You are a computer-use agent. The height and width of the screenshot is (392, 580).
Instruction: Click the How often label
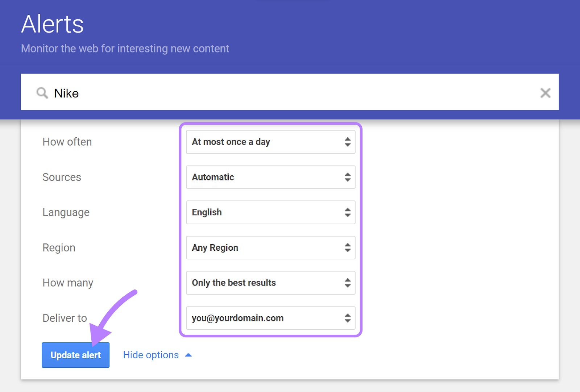pos(67,142)
